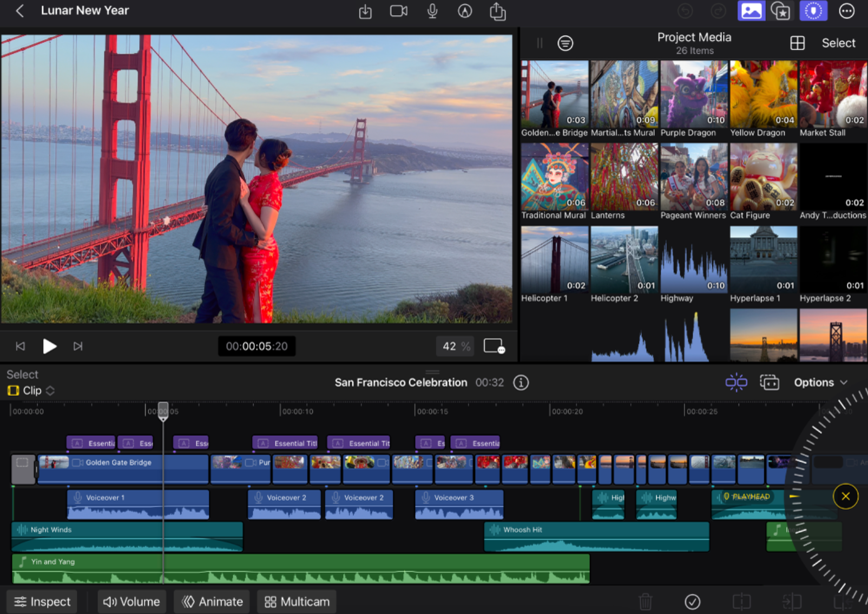Toggle Voice Isolation on the toolbar
Screen dimensions: 868x614
click(813, 11)
